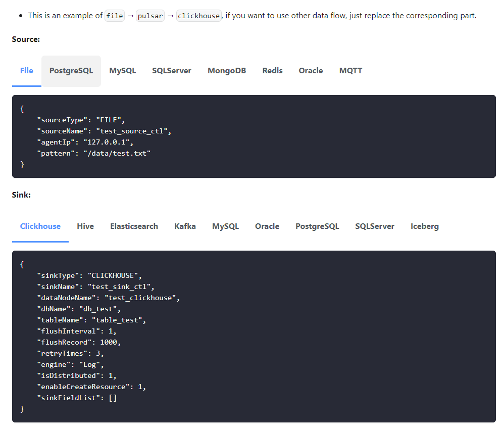Switch to the PostgreSQL source tab
This screenshot has height=429, width=504.
click(71, 71)
